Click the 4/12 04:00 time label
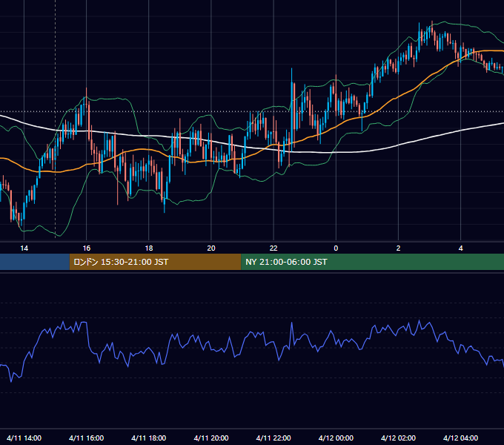504x445 pixels. [x=460, y=438]
